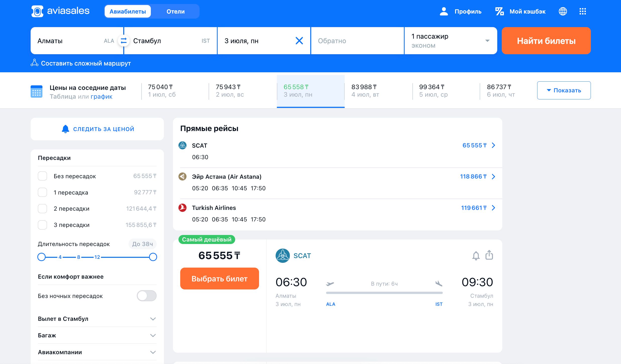The image size is (621, 364).
Task: Check 2 пересадки filter
Action: tap(42, 209)
